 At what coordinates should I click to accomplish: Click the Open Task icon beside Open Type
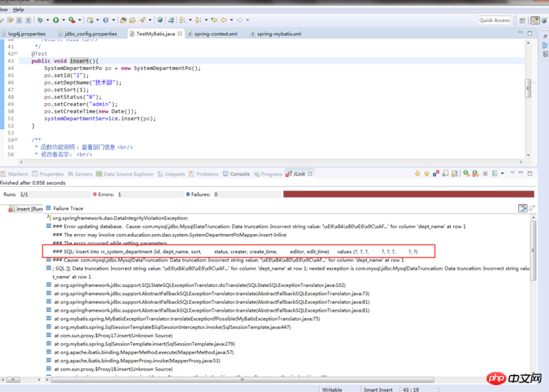[132, 20]
